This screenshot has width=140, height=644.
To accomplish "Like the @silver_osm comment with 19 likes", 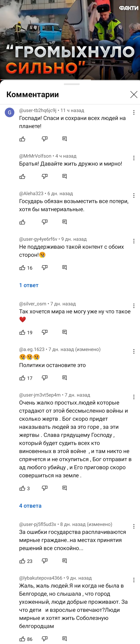I will click(22, 332).
